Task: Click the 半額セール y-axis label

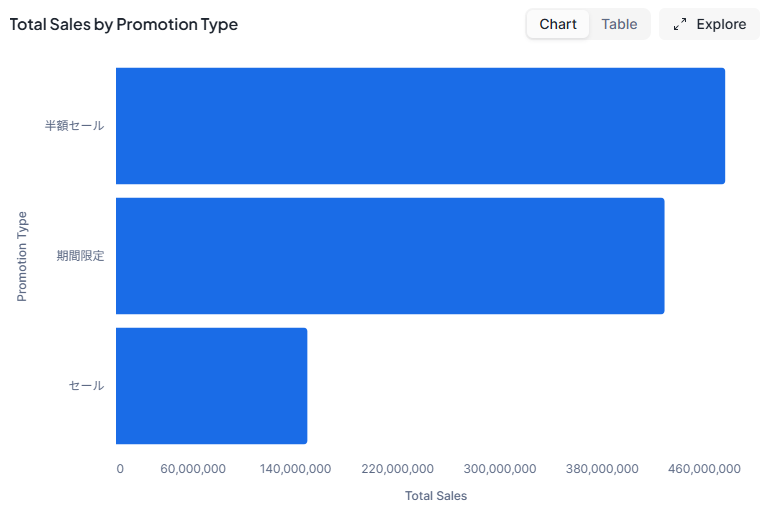Action: point(74,126)
